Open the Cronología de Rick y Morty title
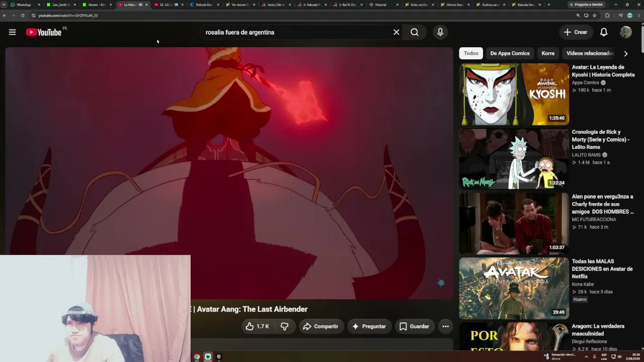 (x=601, y=139)
